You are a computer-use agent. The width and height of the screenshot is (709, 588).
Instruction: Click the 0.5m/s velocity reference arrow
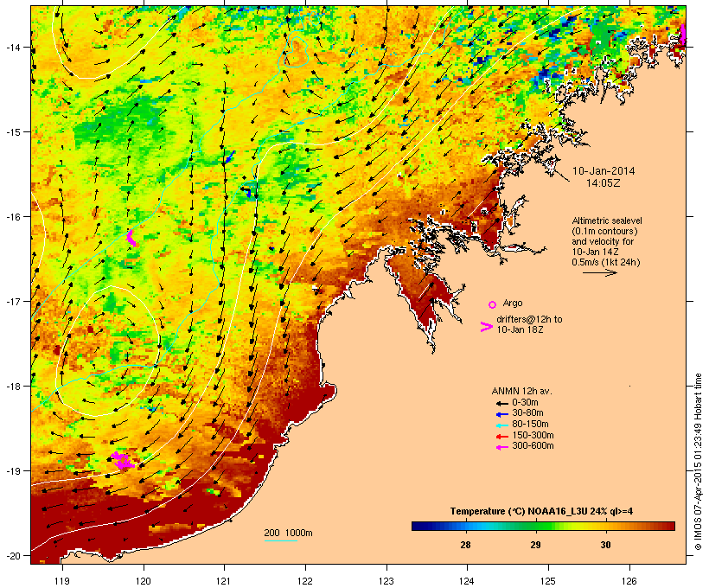(599, 272)
